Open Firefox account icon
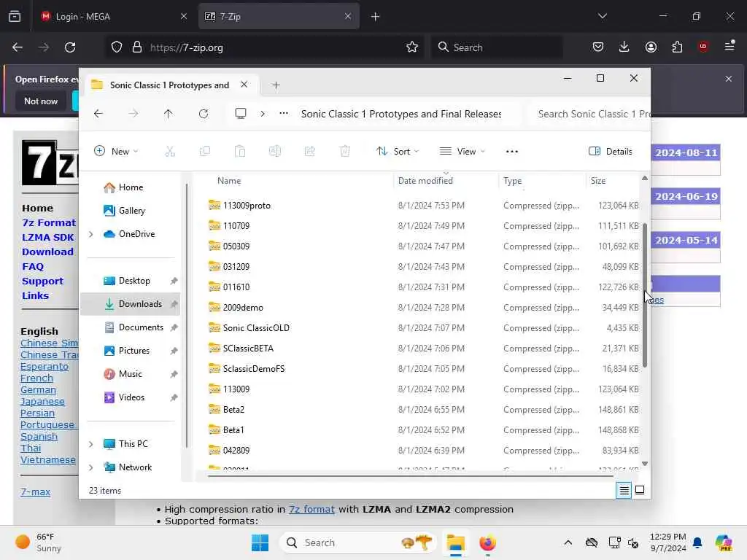The image size is (747, 560). click(651, 47)
